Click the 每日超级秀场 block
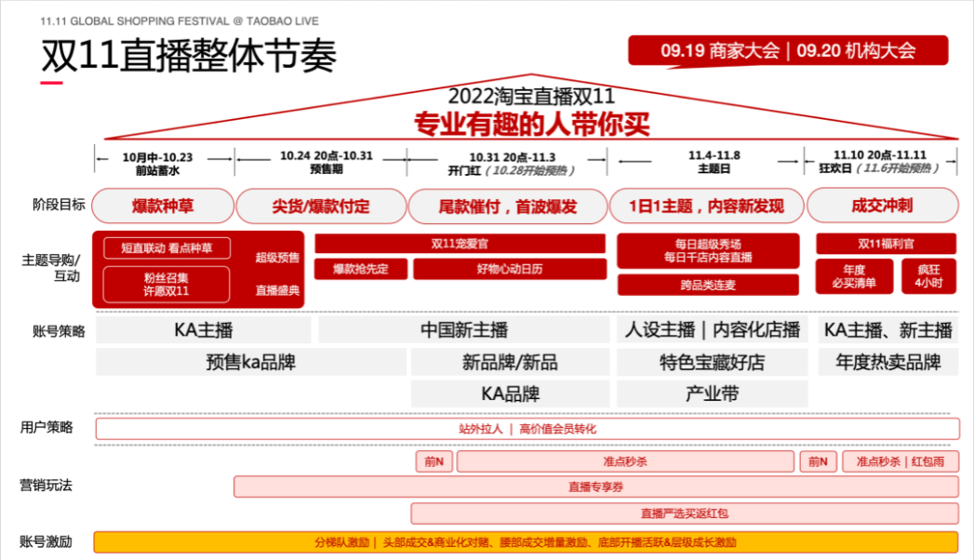Image resolution: width=974 pixels, height=560 pixels. click(708, 251)
